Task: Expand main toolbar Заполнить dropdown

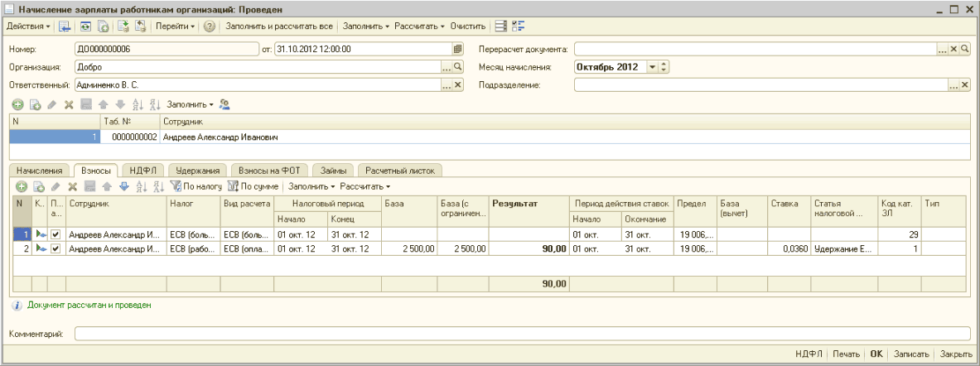Action: tap(366, 26)
